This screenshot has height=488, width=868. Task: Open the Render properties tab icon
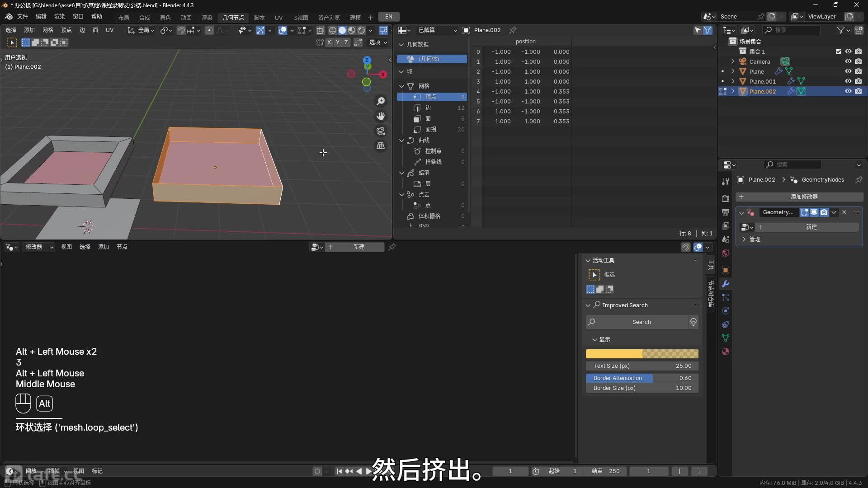tap(726, 198)
